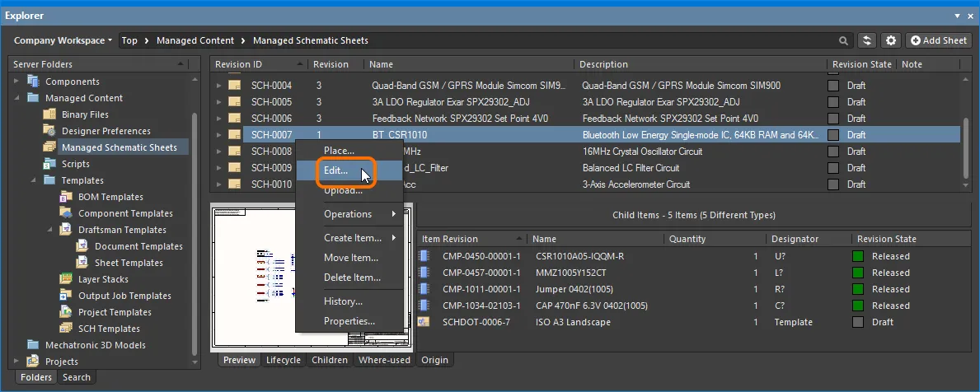This screenshot has width=980, height=392.
Task: Expand the SCH-0005 revision row
Action: click(x=219, y=102)
